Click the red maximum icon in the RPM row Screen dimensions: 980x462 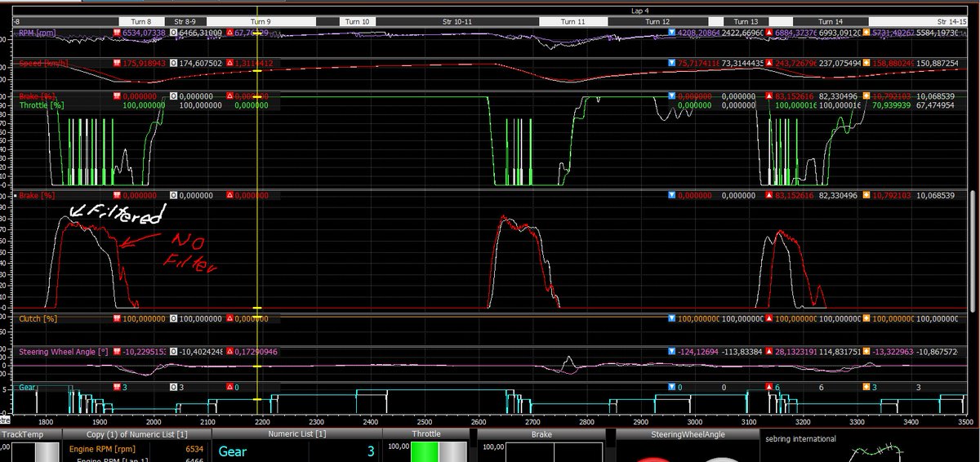point(768,33)
